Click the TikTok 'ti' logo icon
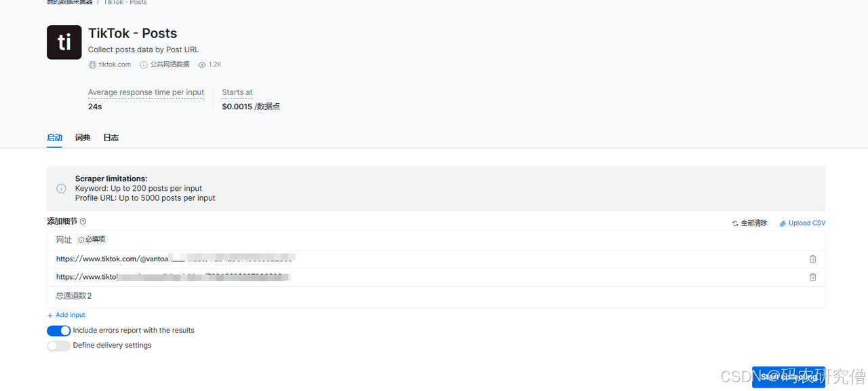This screenshot has height=391, width=868. click(x=64, y=42)
